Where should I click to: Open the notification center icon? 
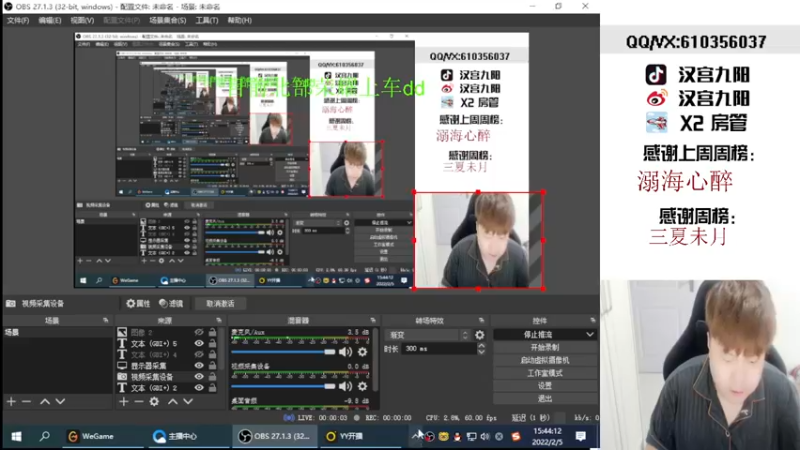(x=581, y=436)
